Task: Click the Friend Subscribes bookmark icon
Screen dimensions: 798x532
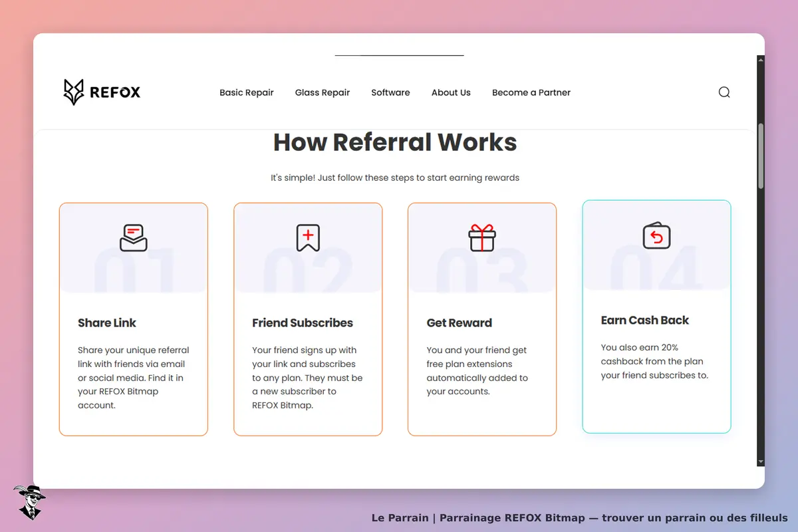Action: pyautogui.click(x=308, y=238)
